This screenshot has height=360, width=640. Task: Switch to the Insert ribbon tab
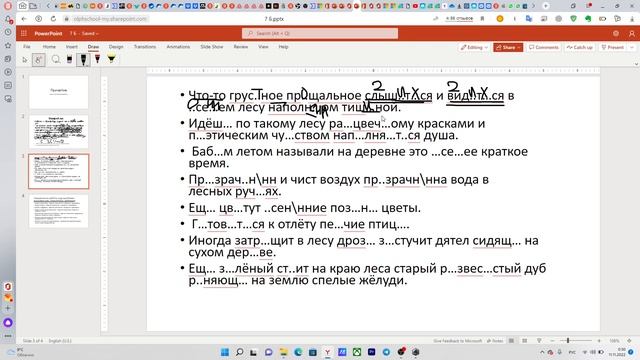71,47
